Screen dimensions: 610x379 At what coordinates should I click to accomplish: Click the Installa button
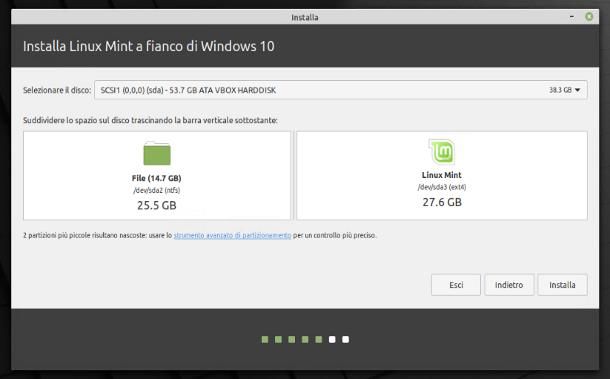(562, 285)
